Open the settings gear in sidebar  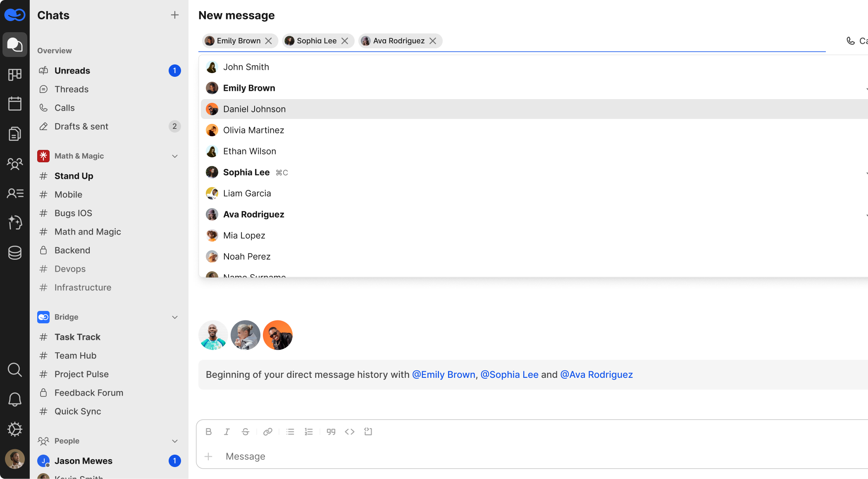click(x=15, y=429)
